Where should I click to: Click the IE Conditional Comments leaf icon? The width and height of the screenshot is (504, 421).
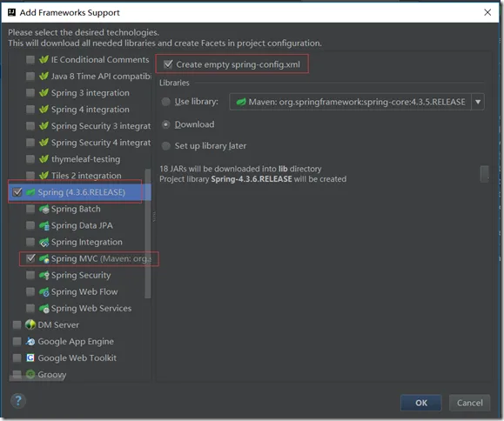point(44,59)
